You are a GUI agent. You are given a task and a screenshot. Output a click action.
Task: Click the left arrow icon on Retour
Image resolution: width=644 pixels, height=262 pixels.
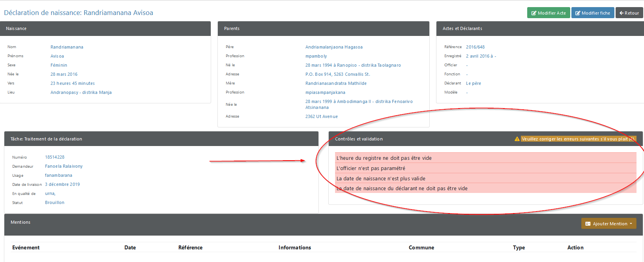coord(622,13)
